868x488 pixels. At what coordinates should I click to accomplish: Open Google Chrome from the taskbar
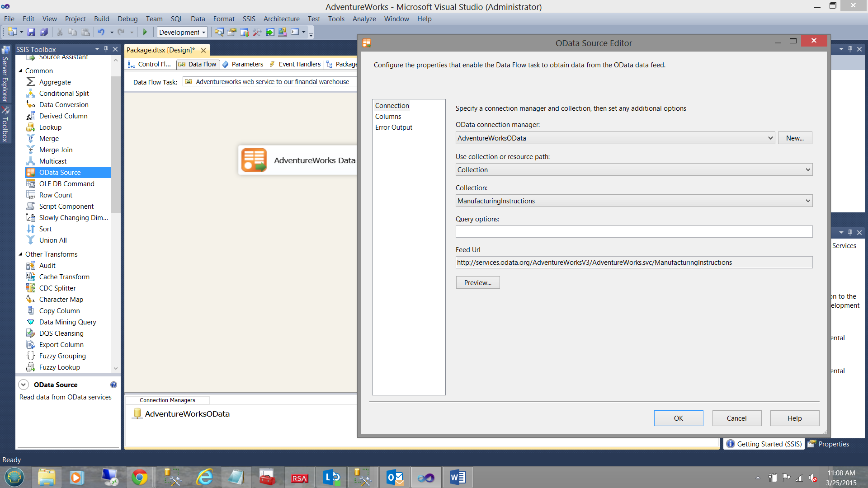tap(140, 477)
